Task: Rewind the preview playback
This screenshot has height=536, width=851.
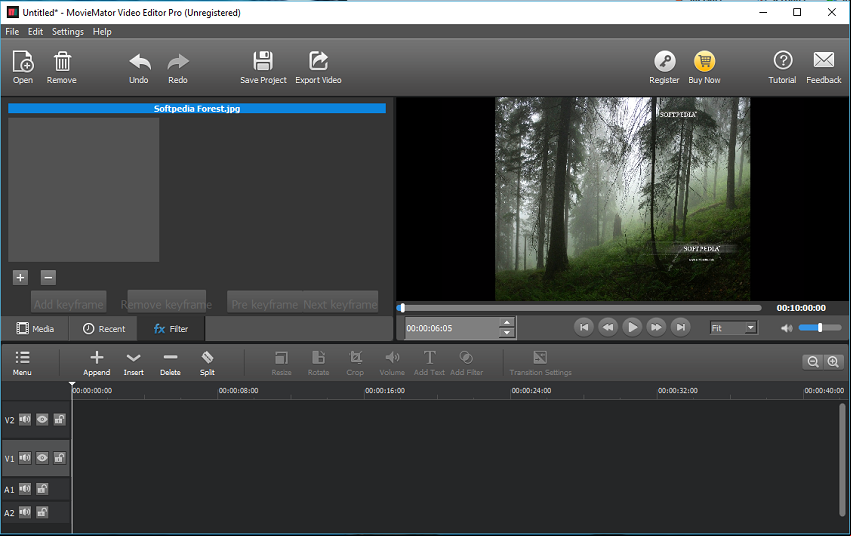Action: [608, 327]
